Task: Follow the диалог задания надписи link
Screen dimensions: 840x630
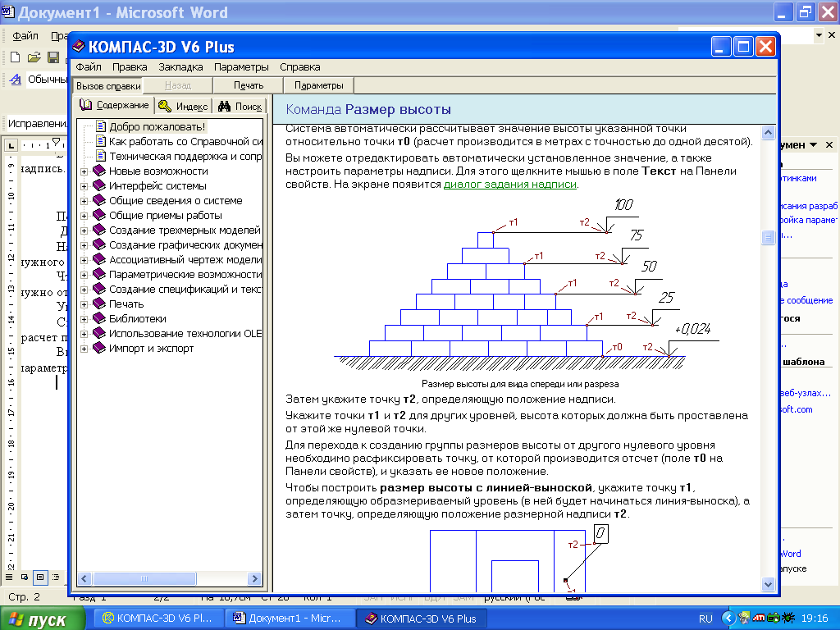Action: tap(510, 185)
